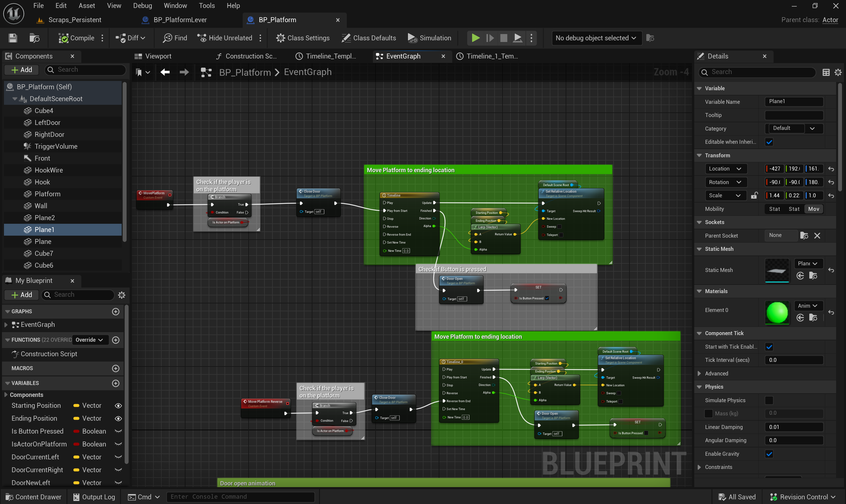
Task: Switch to the Scraps_Persistent tab
Action: tap(75, 20)
